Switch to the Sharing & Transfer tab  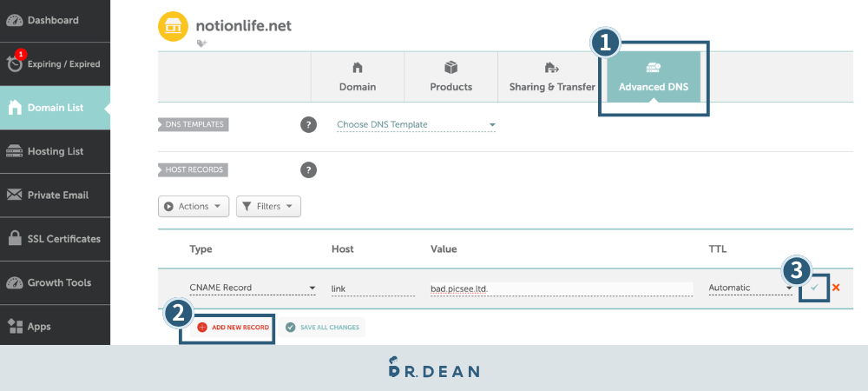coord(552,77)
